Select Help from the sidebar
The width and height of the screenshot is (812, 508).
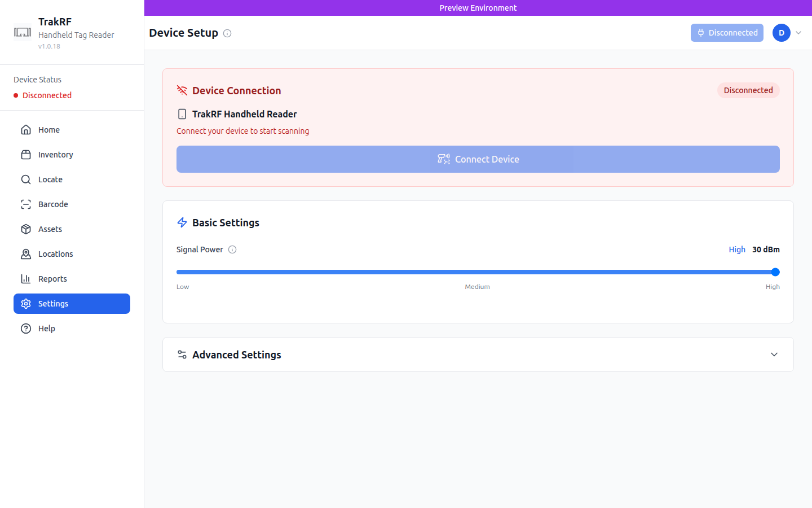pyautogui.click(x=47, y=328)
